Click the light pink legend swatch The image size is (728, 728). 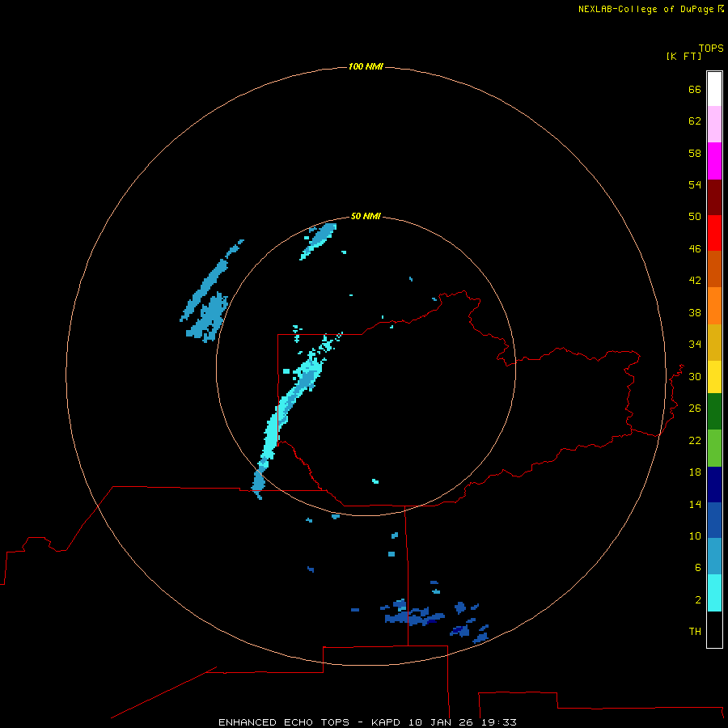(714, 124)
